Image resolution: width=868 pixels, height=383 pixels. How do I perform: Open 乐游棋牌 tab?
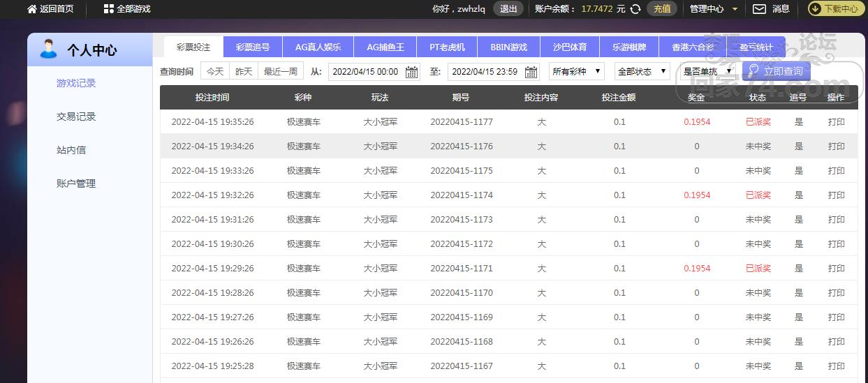(x=630, y=47)
